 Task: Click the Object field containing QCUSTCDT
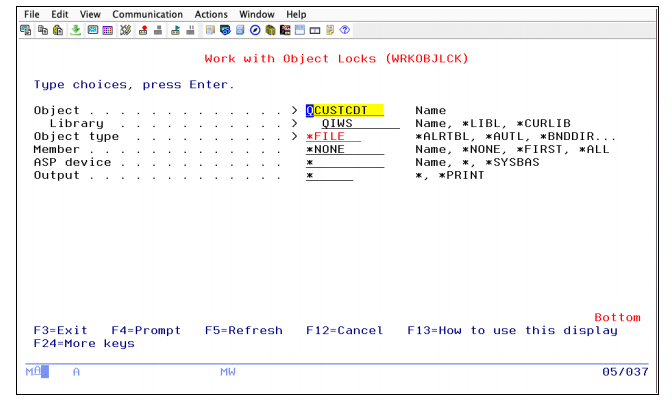(345, 110)
